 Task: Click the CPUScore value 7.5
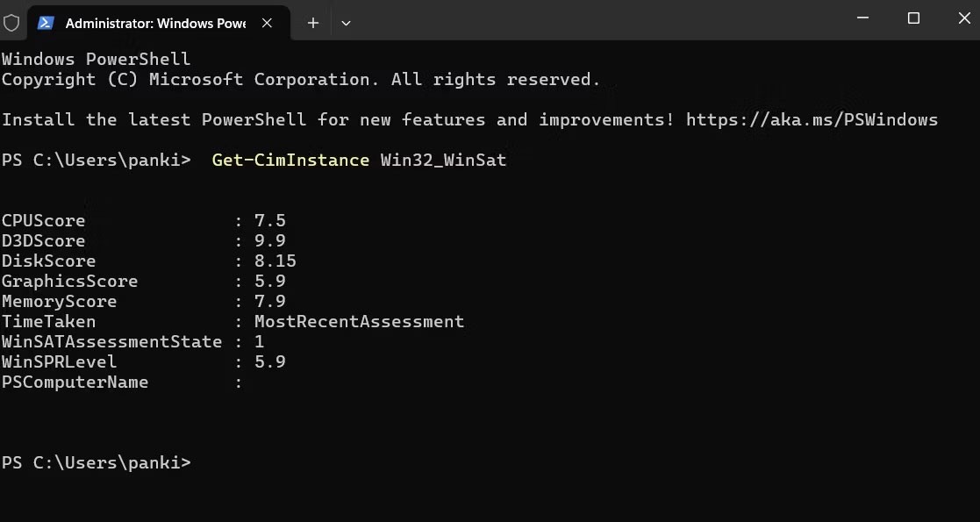pyautogui.click(x=269, y=220)
